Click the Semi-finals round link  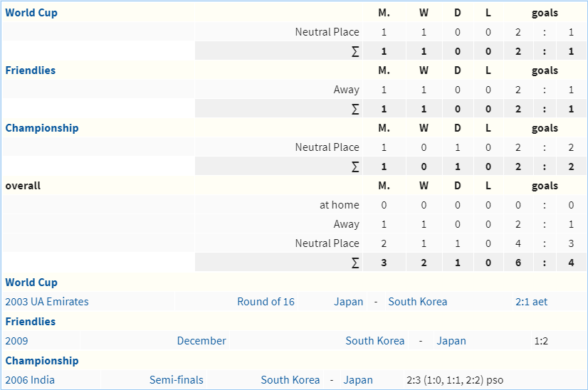(x=177, y=380)
